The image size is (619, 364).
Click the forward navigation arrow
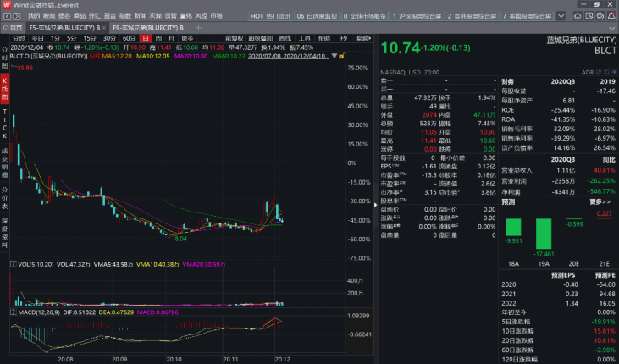tap(17, 16)
